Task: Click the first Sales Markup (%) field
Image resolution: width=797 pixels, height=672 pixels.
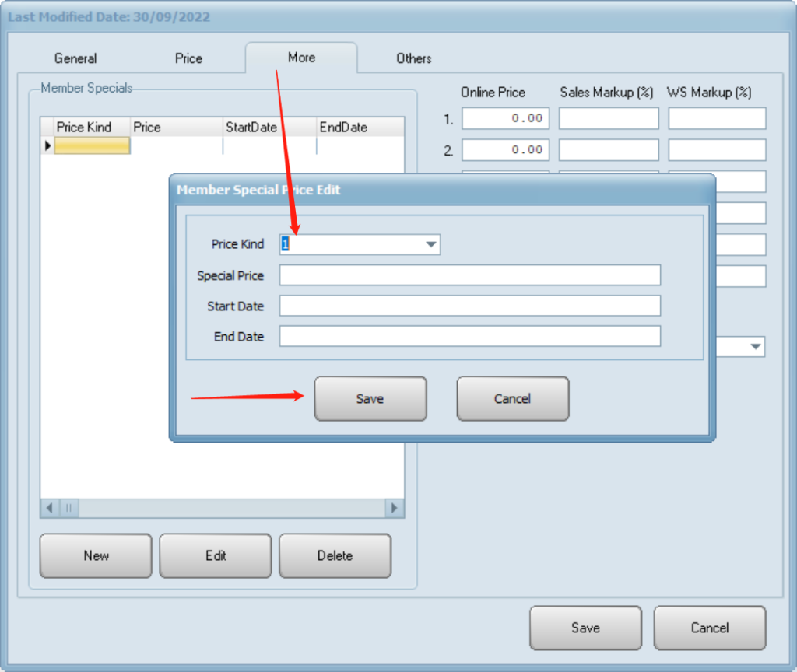Action: coord(608,118)
